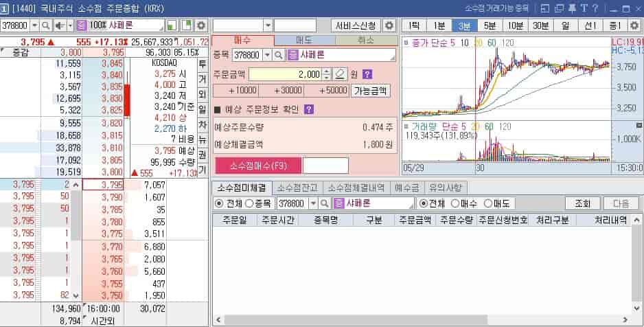Click the purple stock-info icon beside 100% 샤페론
This screenshot has height=327, width=644.
click(x=82, y=25)
